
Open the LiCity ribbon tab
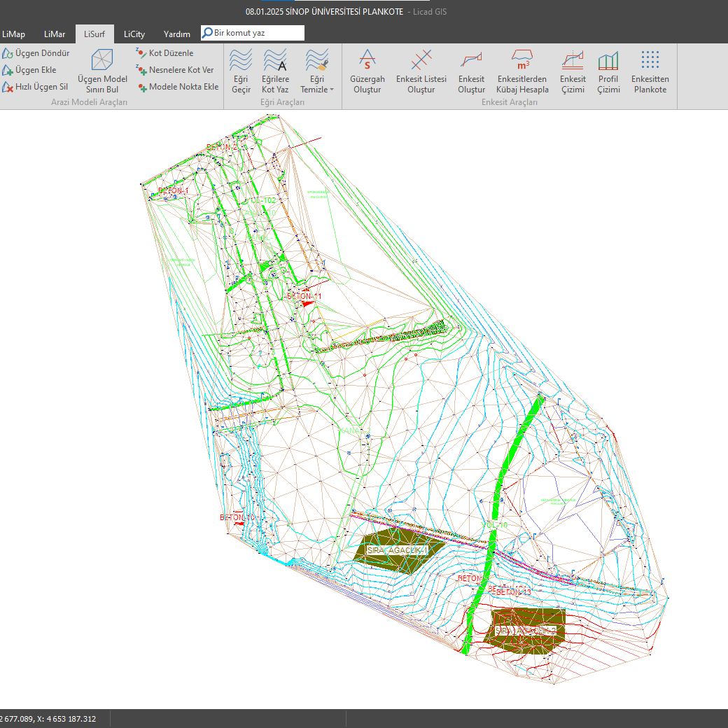[x=134, y=34]
